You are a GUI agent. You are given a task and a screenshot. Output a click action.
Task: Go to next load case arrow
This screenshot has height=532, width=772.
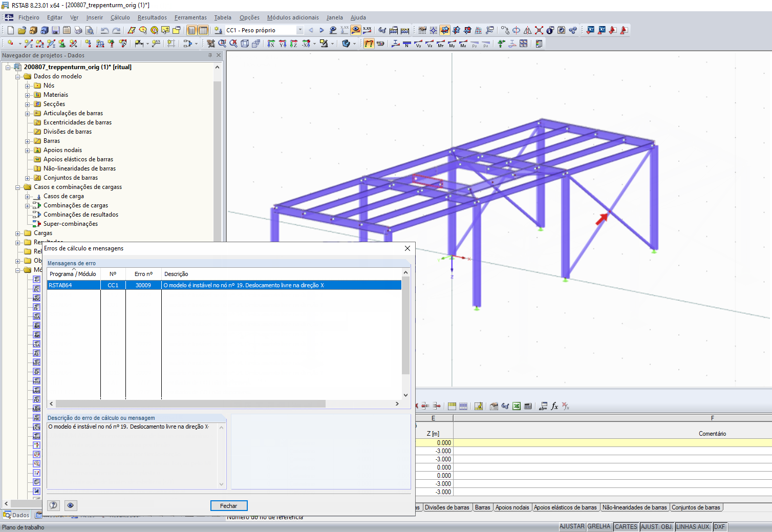(321, 30)
